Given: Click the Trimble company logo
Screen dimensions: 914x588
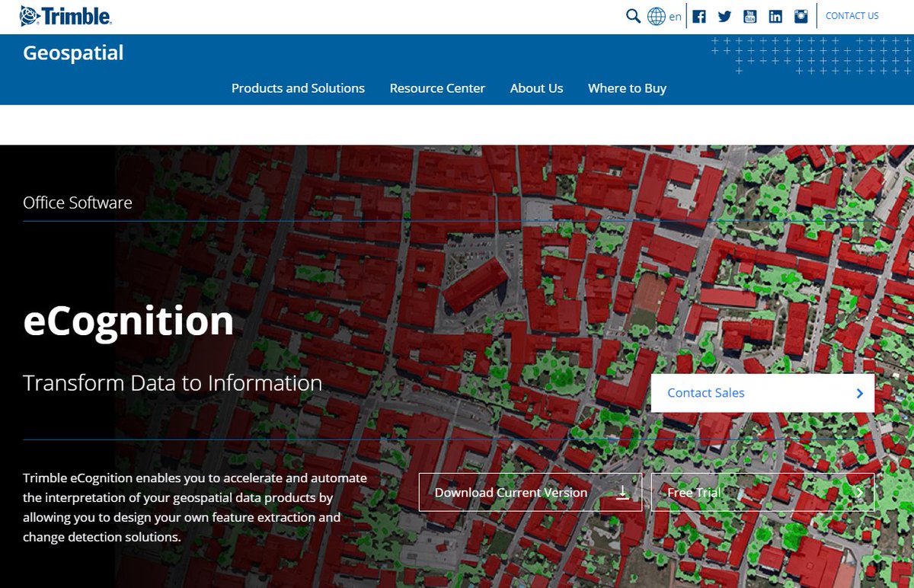Looking at the screenshot, I should (67, 14).
